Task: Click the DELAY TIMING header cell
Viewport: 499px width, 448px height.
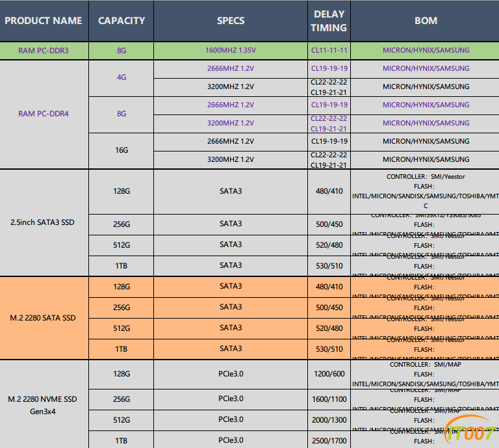Action: pyautogui.click(x=329, y=21)
